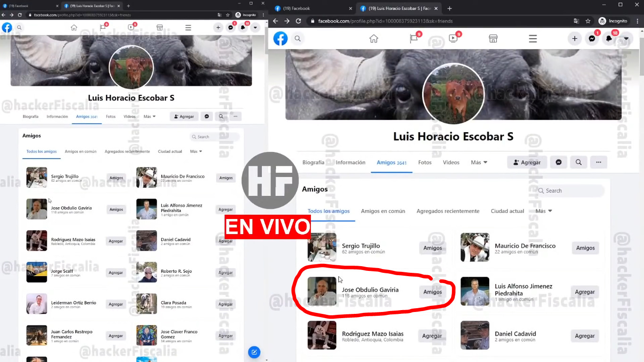Click Amigos button beside Sergio Trujillo, right window

coord(433,248)
